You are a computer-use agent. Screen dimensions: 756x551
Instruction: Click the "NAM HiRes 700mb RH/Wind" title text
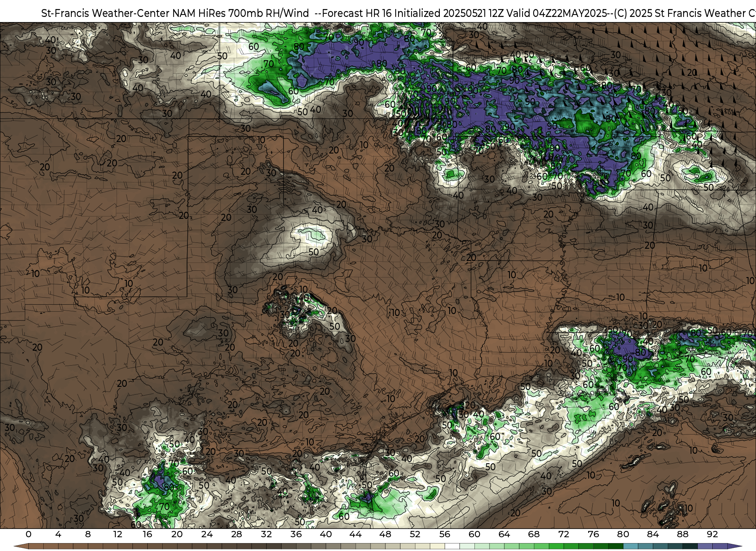[x=241, y=13]
